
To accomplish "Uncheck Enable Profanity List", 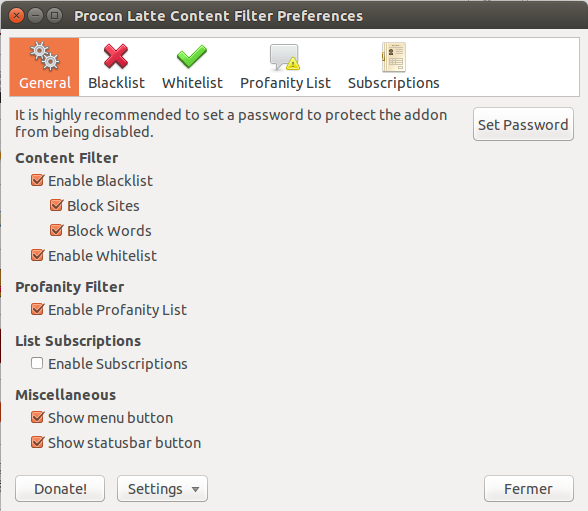I will 38,309.
